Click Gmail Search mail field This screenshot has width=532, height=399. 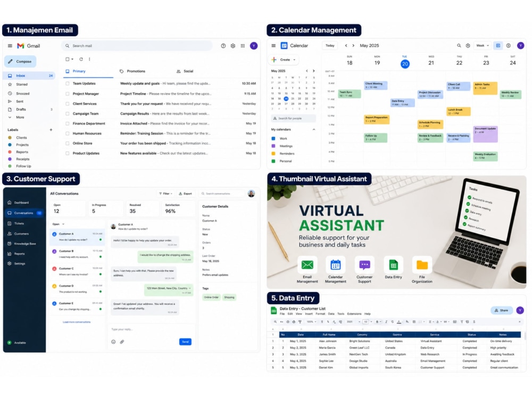coord(137,46)
